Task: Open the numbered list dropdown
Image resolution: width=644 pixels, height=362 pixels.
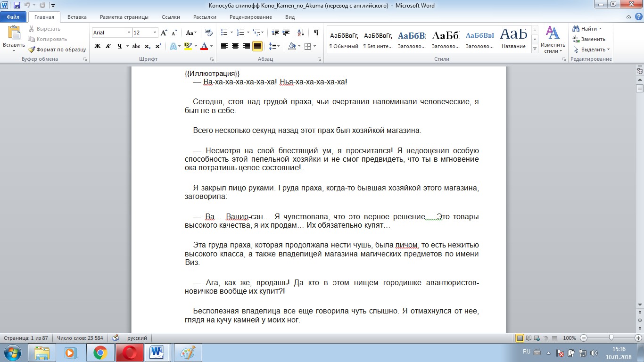Action: point(248,33)
